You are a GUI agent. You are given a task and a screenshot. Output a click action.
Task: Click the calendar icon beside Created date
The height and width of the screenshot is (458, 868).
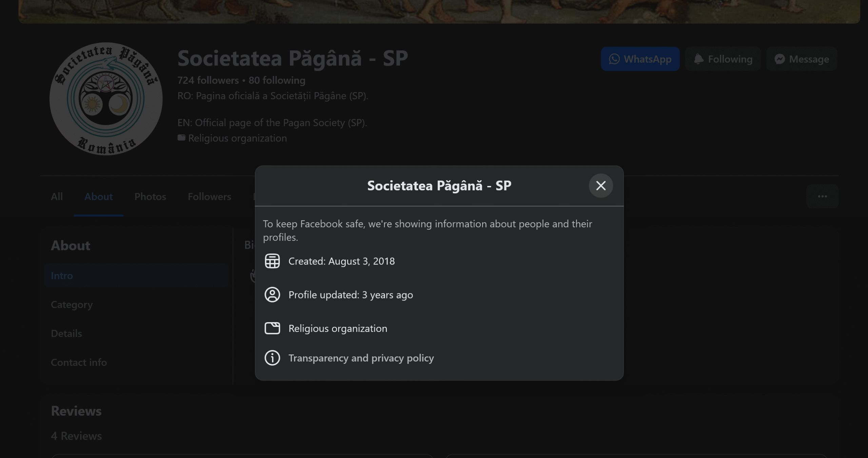tap(272, 261)
